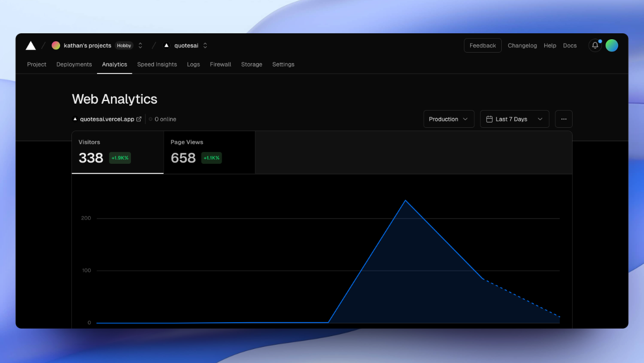Click the pink kathan's projects avatar
This screenshot has width=644, height=363.
(x=56, y=45)
